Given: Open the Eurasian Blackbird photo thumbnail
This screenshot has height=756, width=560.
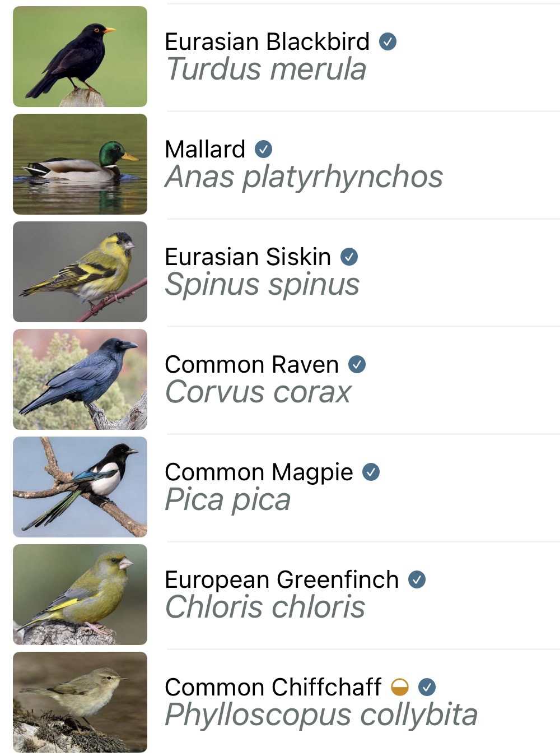Looking at the screenshot, I should 80,57.
